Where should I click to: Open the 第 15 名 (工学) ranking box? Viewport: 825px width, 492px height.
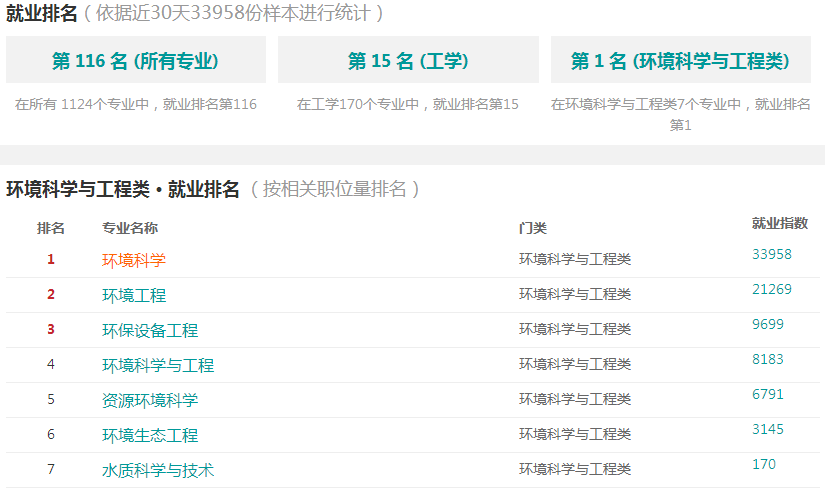pos(408,59)
